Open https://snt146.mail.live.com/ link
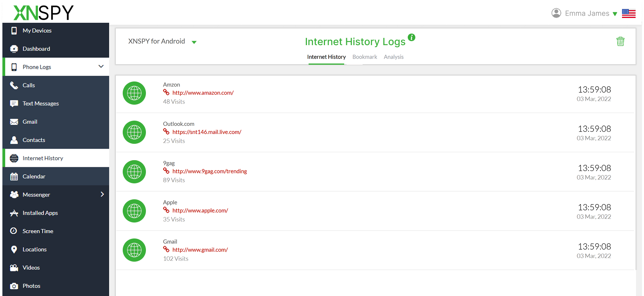644x296 pixels. (207, 132)
